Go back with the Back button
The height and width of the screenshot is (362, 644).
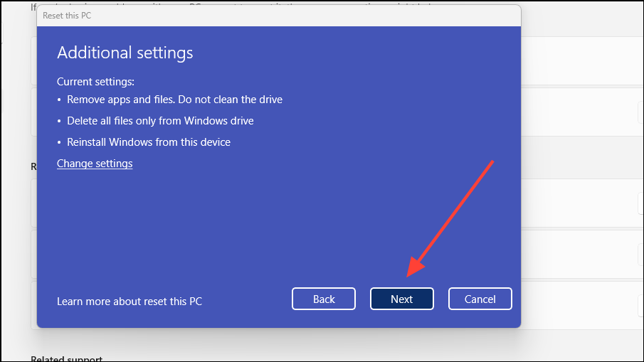click(324, 299)
